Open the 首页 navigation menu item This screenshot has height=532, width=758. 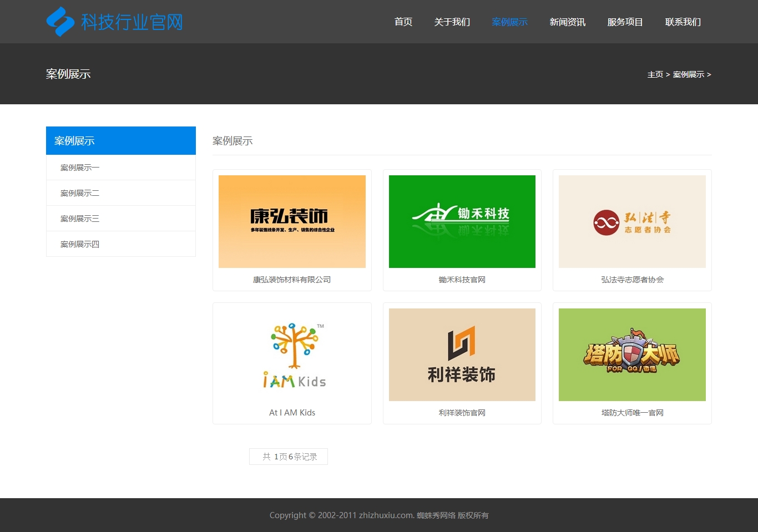tap(403, 22)
